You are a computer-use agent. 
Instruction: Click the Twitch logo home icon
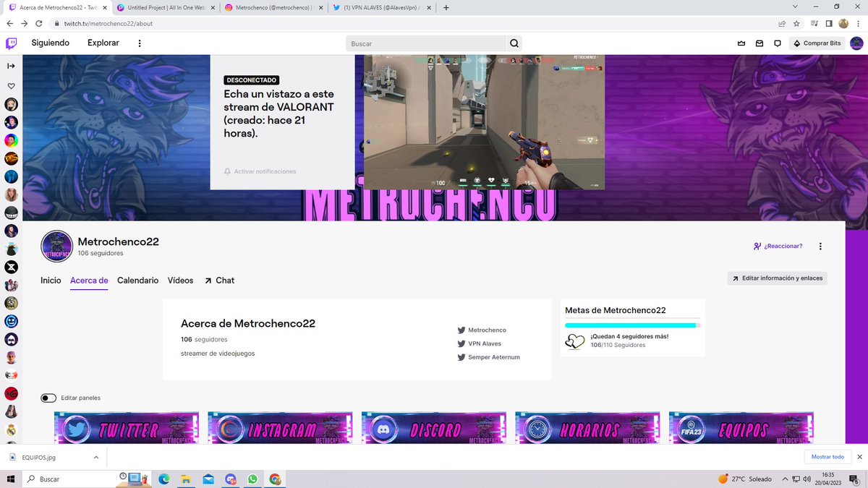tap(12, 43)
